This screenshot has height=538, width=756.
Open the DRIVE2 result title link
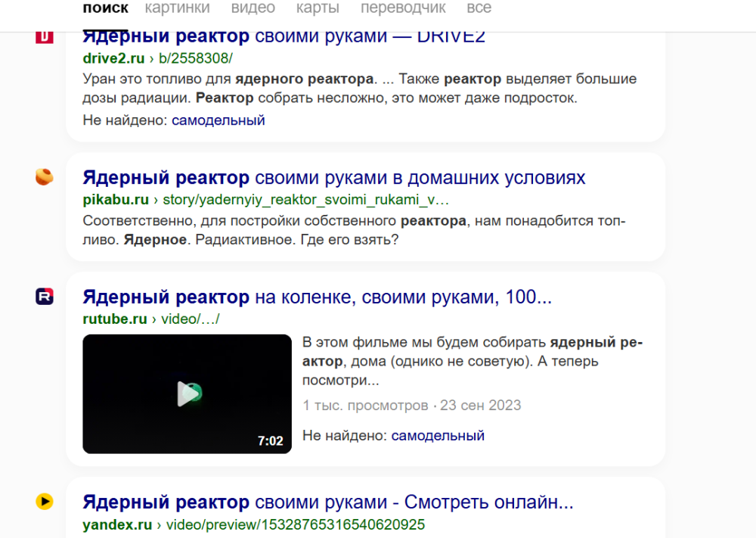pos(283,38)
